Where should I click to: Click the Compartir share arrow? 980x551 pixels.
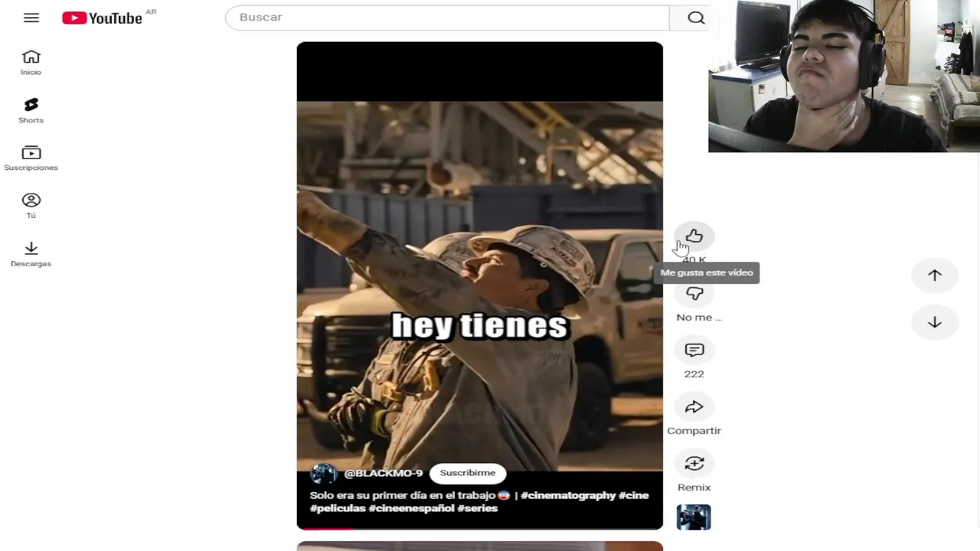(x=694, y=407)
